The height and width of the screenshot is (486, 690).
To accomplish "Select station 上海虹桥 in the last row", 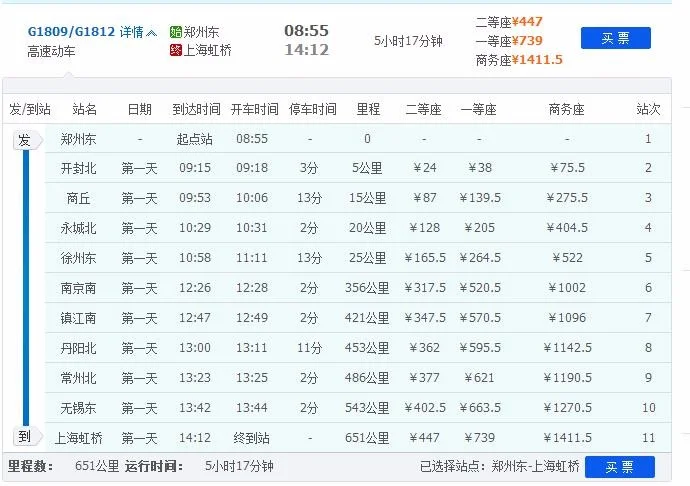I will click(78, 438).
